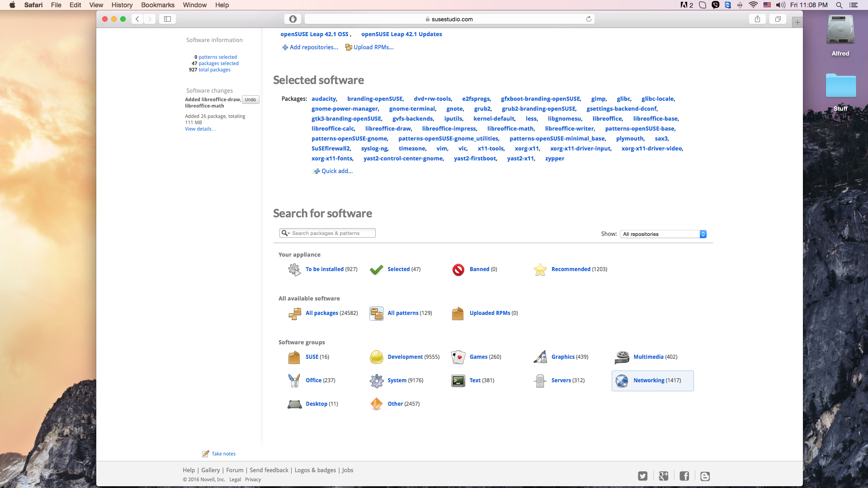
Task: Open the Show repositories dropdown
Action: coord(662,234)
